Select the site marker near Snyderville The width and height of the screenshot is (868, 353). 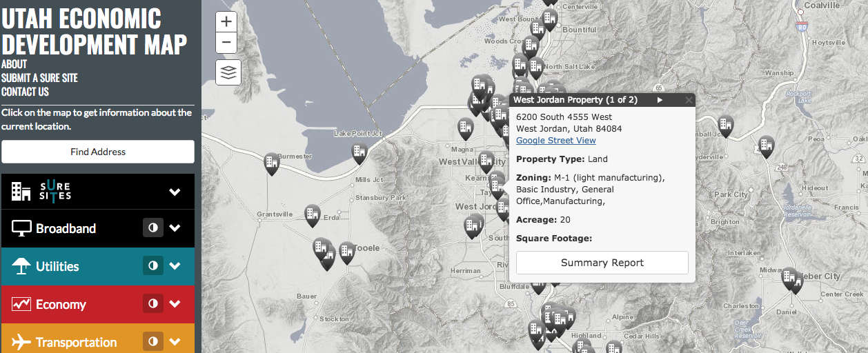(766, 147)
